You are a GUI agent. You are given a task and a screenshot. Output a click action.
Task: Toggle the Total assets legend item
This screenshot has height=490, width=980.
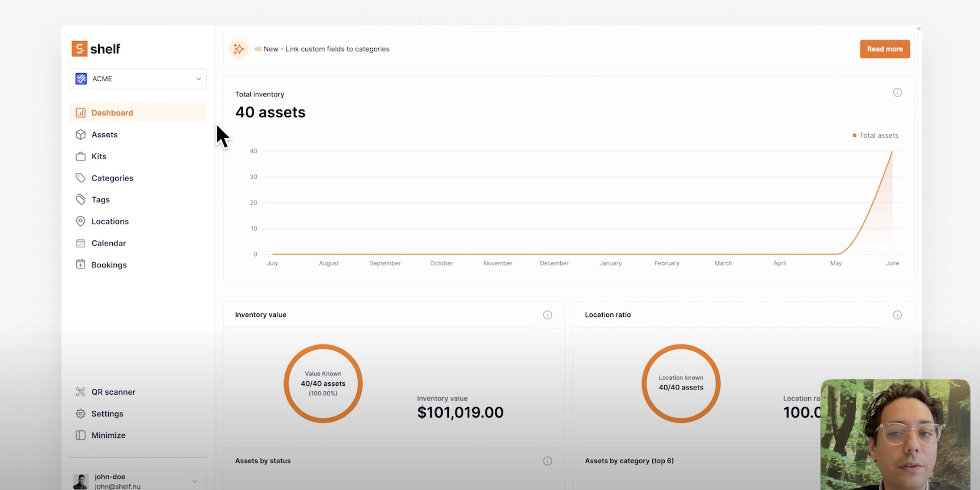[x=875, y=135]
